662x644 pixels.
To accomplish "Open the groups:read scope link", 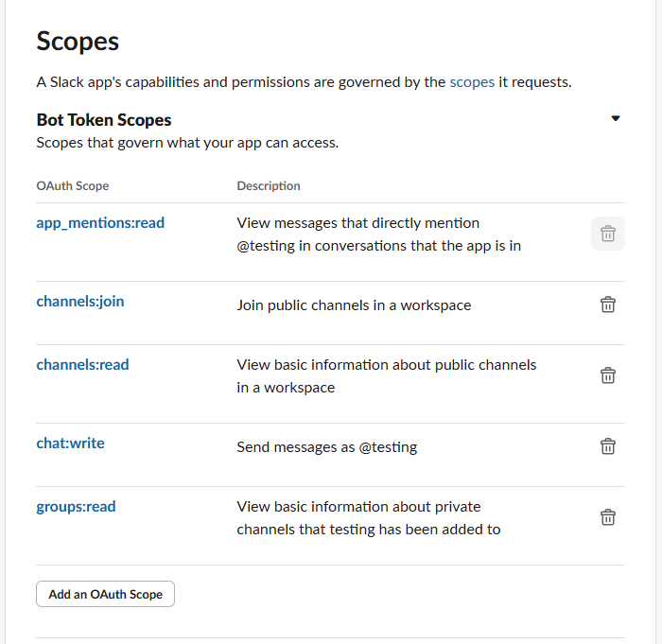I will pyautogui.click(x=76, y=507).
